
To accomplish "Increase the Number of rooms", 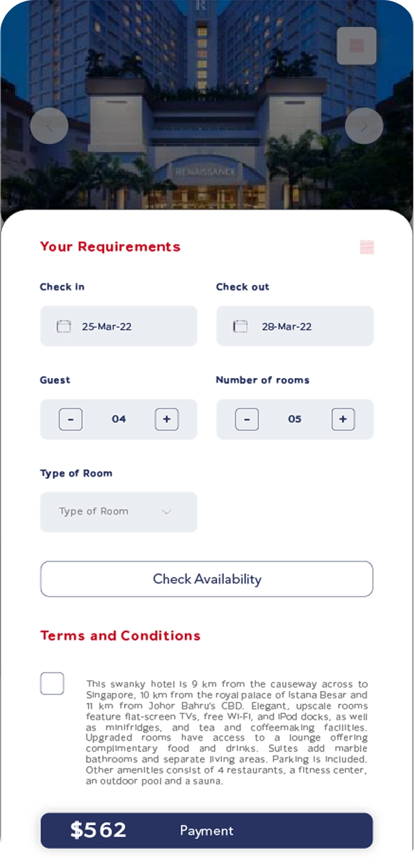I will coord(343,420).
